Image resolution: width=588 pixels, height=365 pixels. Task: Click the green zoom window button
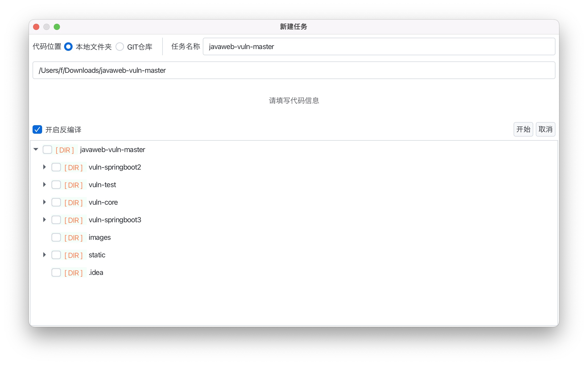[57, 27]
